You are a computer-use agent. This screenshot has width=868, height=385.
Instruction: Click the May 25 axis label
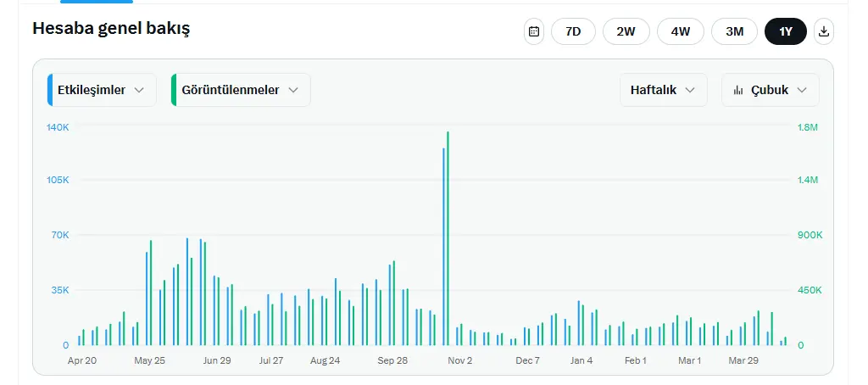coord(149,360)
